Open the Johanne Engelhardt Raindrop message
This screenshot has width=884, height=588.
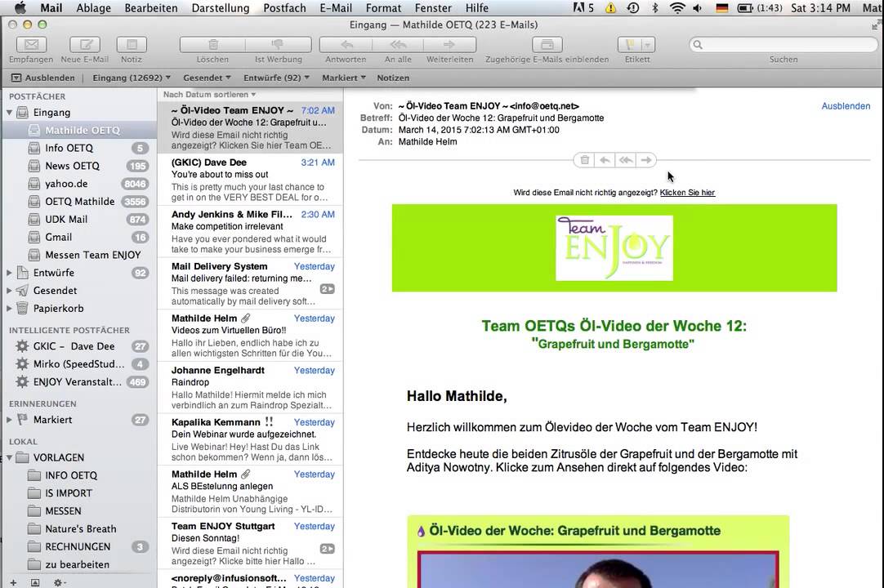click(x=251, y=387)
